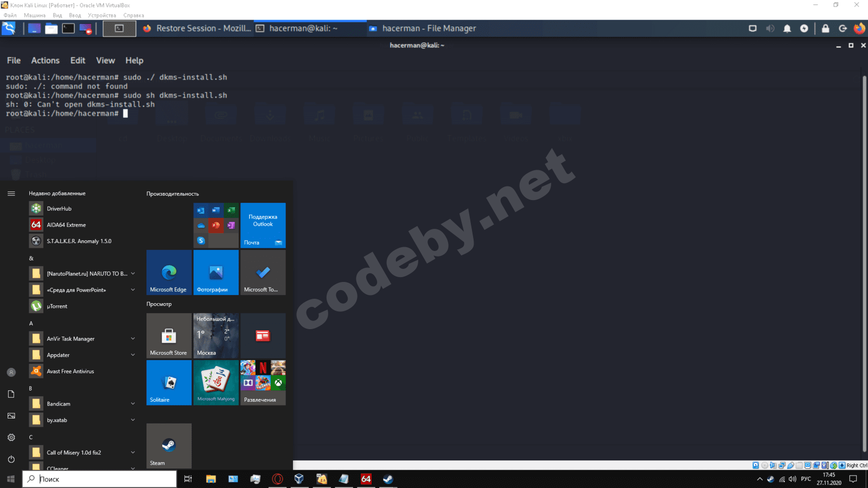Click the Kali log out icon
This screenshot has width=868, height=488.
[843, 28]
